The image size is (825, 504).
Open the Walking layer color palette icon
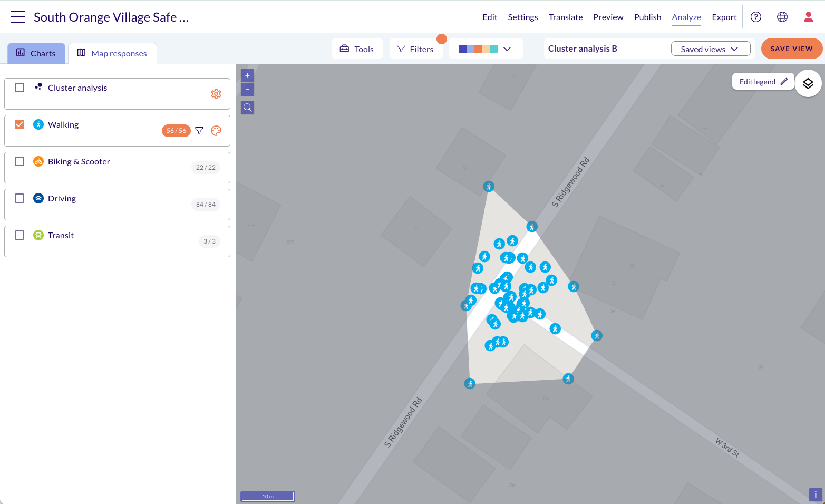[216, 131]
